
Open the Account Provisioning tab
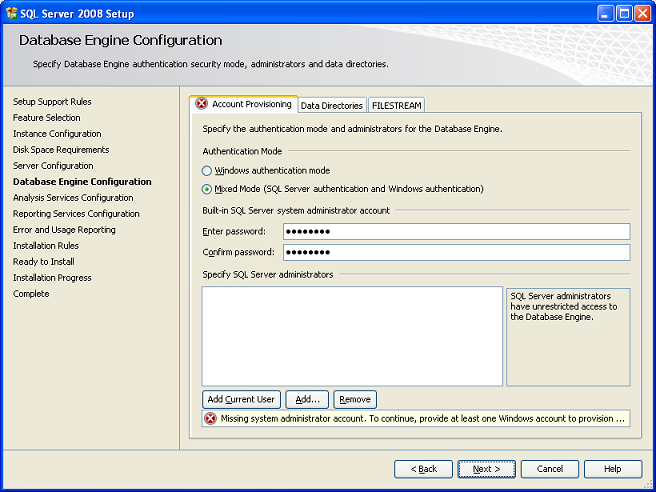[243, 104]
